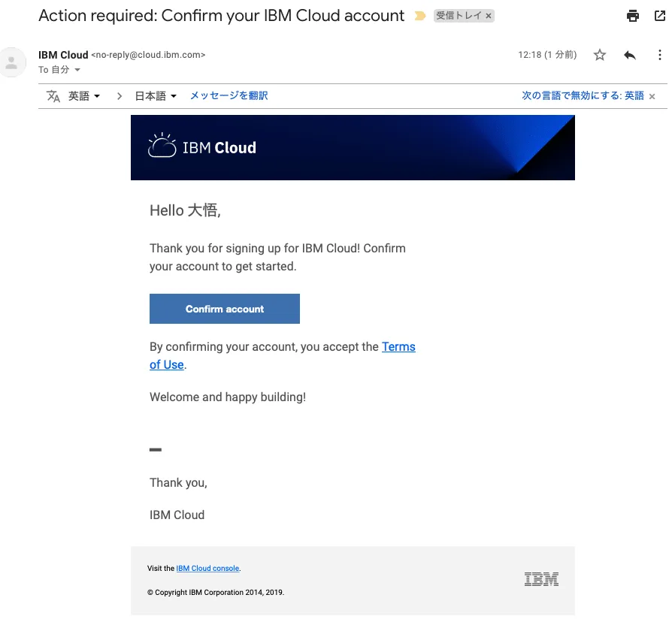
Task: Reply using the arrow icon
Action: tap(630, 55)
